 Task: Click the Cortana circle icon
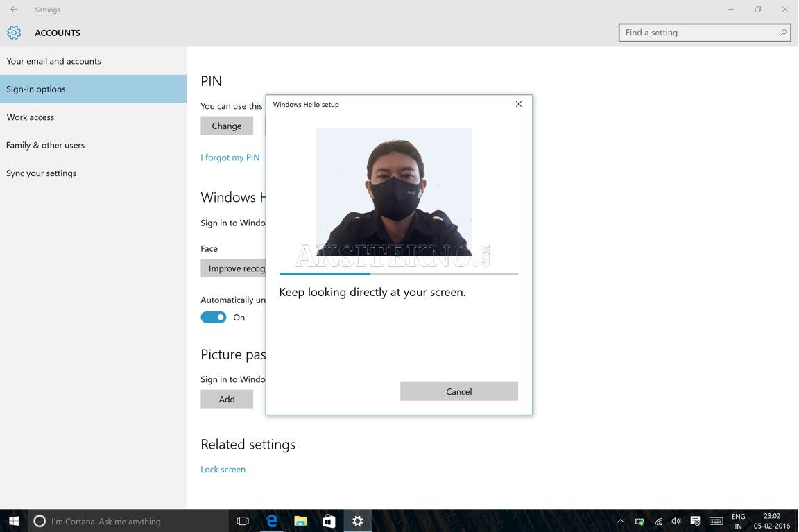pyautogui.click(x=40, y=521)
